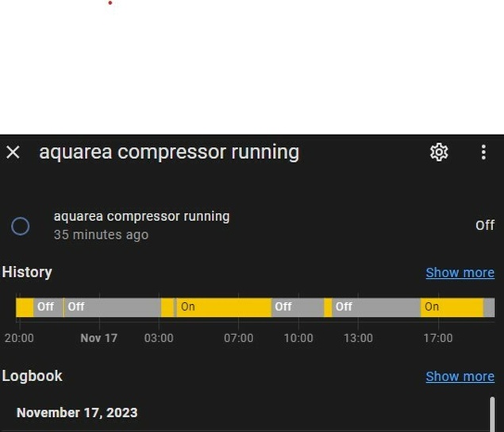Show more of the Logbook section

(460, 376)
